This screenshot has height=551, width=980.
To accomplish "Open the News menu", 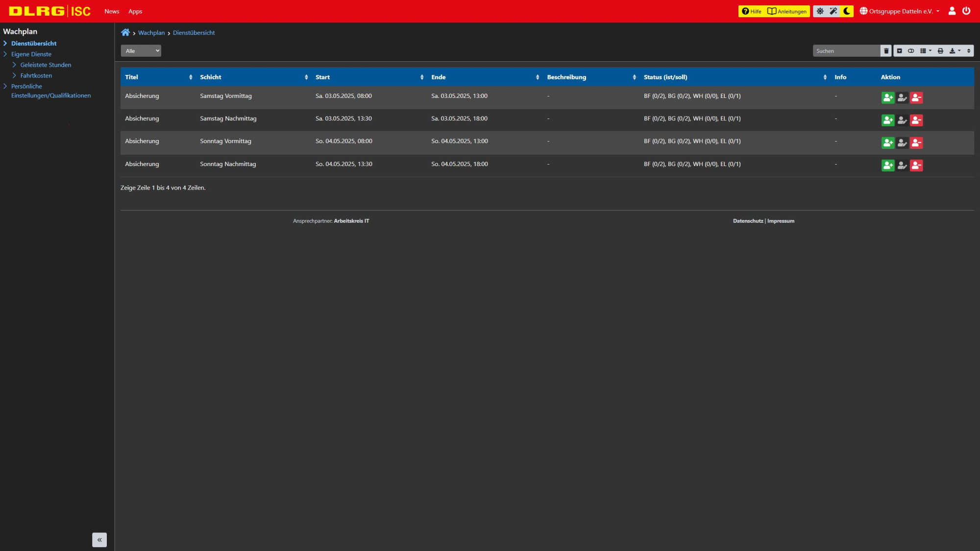I will tap(112, 11).
